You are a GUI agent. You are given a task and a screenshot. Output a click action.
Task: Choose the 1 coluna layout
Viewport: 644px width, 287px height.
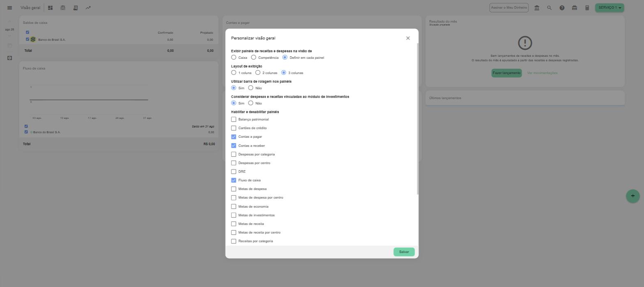234,73
